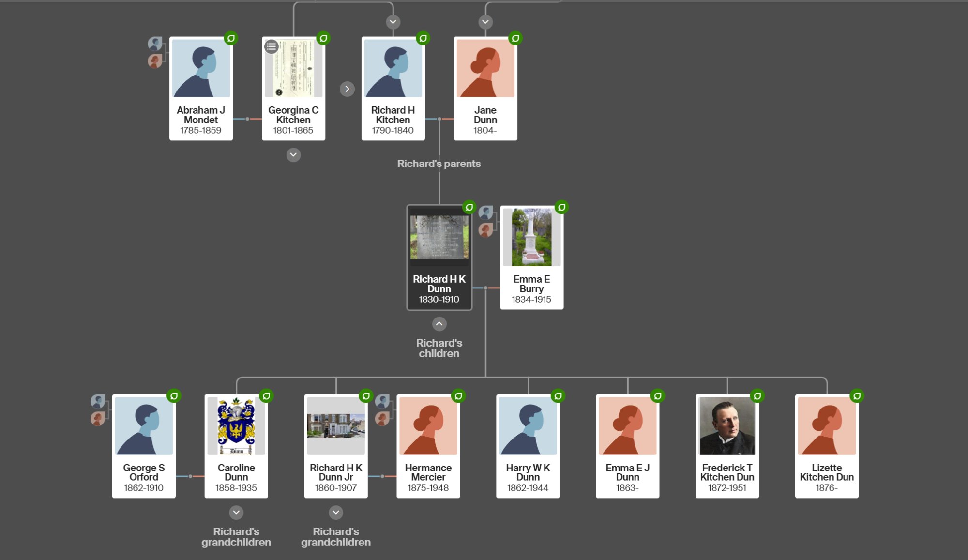Viewport: 968px width, 560px height.
Task: Click the hint leaf on Caroline Dunn's card
Action: pyautogui.click(x=267, y=395)
